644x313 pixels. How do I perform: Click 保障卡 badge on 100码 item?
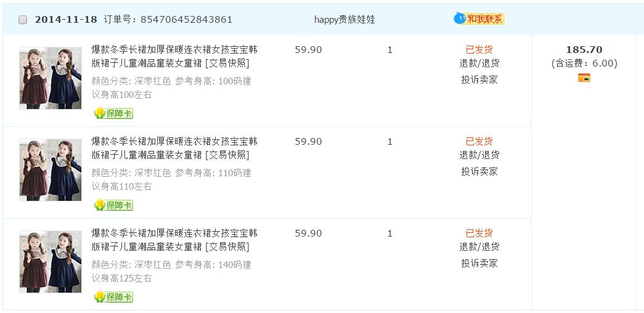coord(113,113)
